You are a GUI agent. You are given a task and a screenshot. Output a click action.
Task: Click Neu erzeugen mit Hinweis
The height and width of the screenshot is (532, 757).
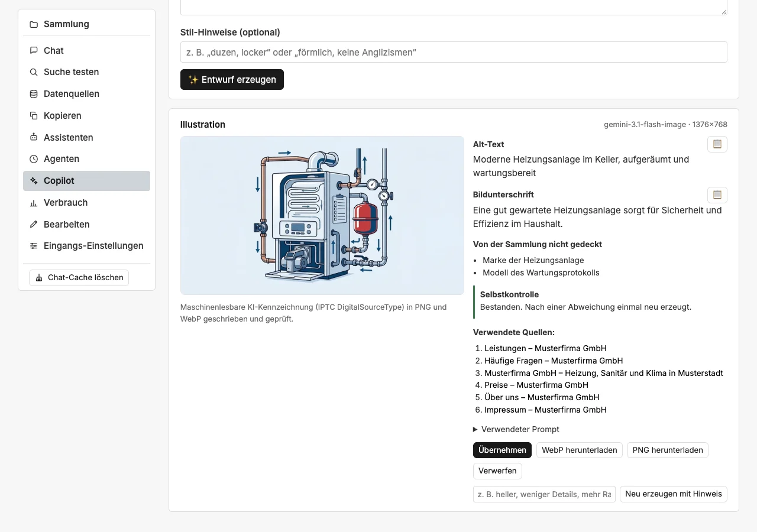pos(674,494)
